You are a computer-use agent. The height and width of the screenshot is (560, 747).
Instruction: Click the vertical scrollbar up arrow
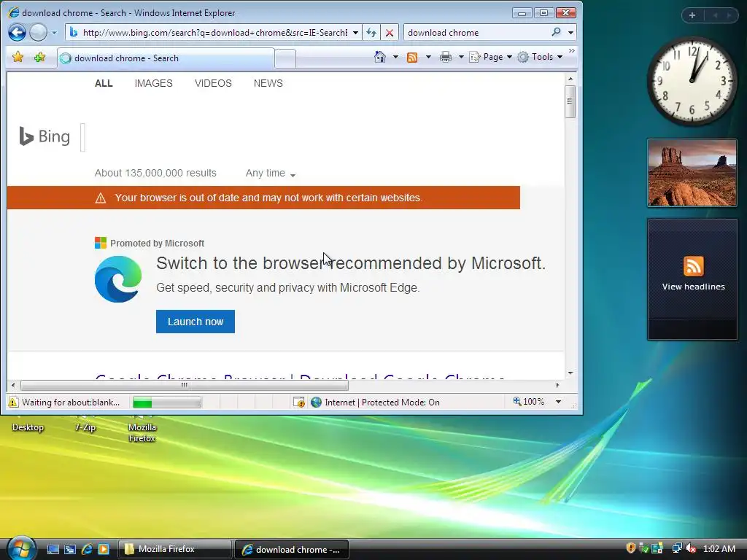tap(570, 79)
